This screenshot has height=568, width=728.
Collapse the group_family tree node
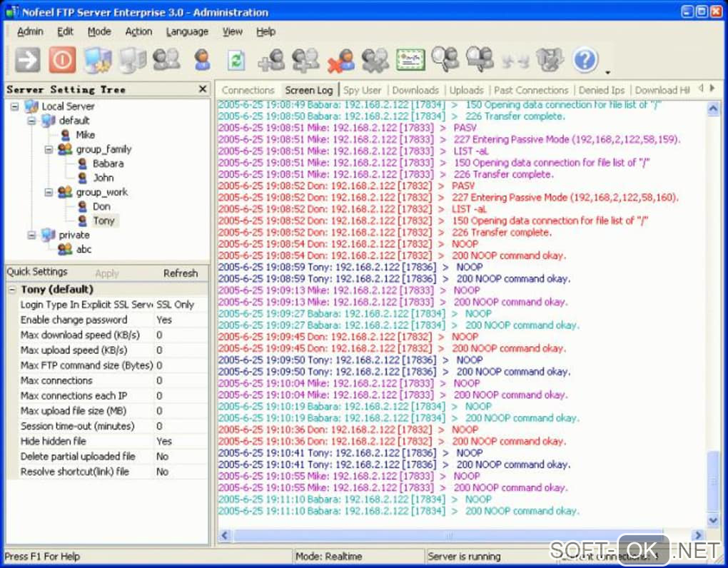click(49, 149)
